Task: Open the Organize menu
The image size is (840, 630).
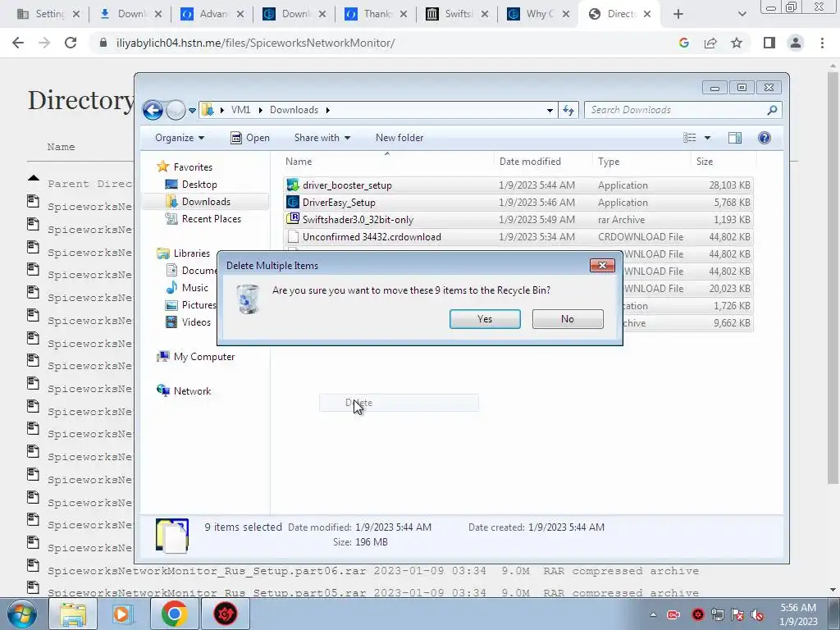Action: tap(180, 138)
